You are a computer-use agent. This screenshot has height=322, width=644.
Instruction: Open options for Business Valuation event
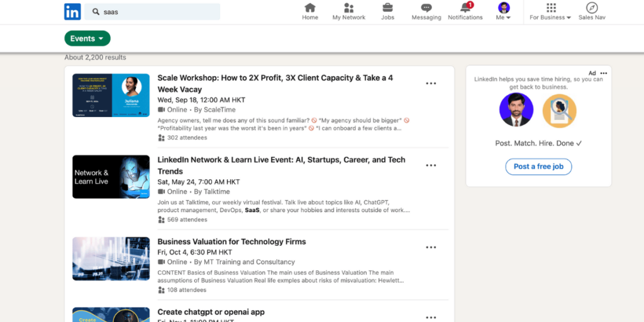tap(431, 247)
